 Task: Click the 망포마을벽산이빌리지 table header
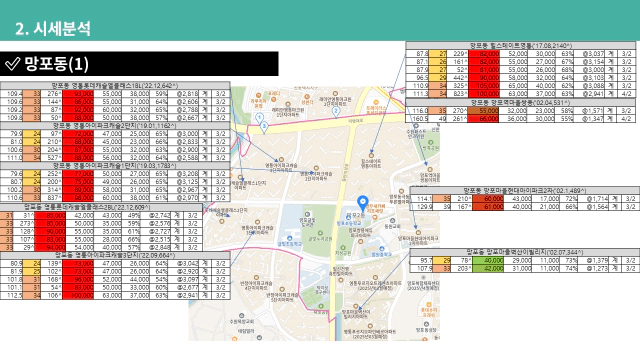pos(524,252)
